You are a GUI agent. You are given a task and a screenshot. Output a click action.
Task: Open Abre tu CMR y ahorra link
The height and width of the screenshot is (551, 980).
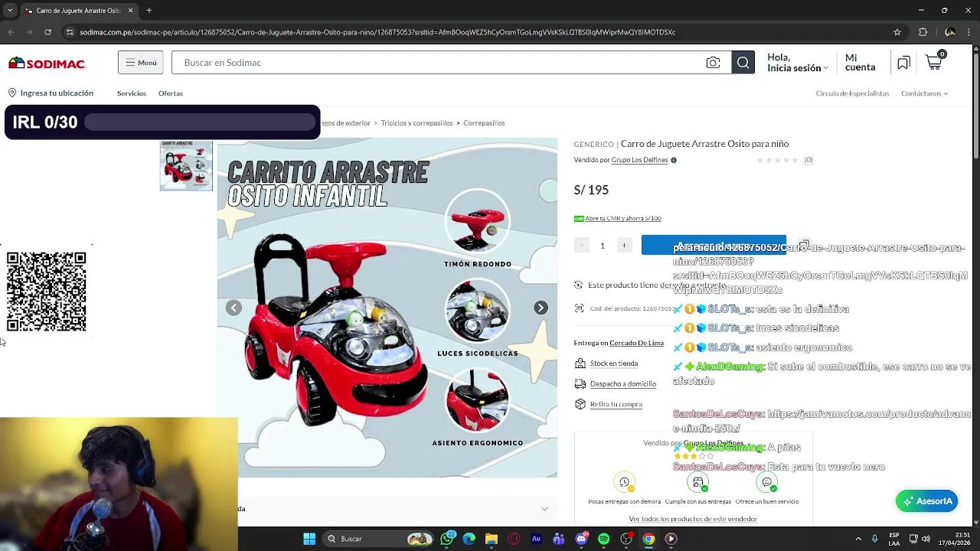622,218
